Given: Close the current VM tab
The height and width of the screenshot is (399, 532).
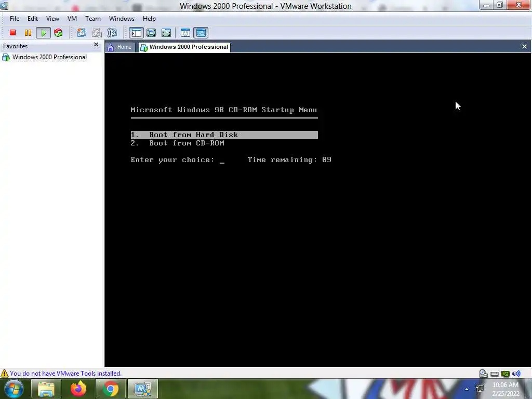Looking at the screenshot, I should pos(524,46).
